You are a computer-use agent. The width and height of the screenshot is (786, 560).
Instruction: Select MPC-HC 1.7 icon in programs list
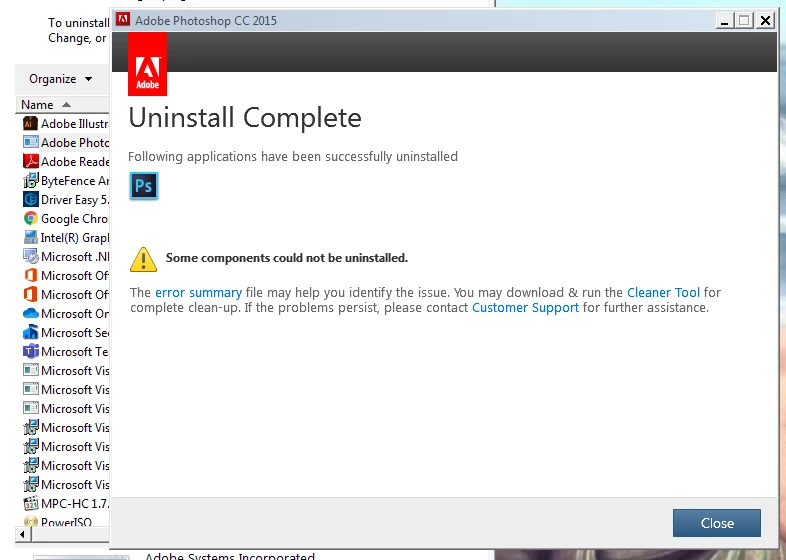(x=31, y=503)
